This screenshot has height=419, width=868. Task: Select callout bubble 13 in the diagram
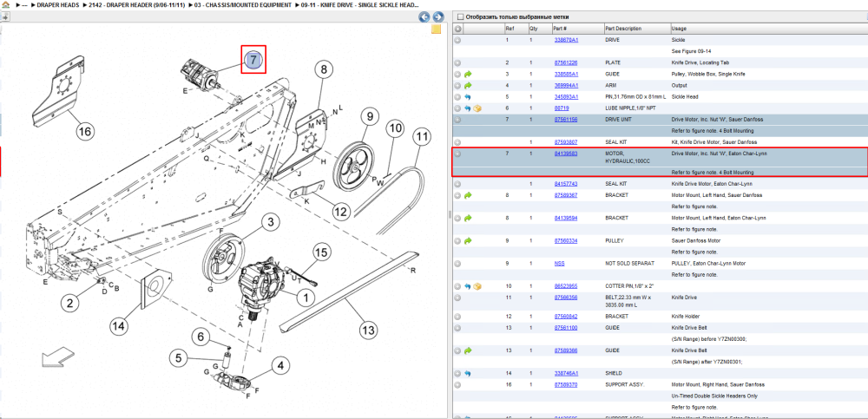[x=367, y=331]
